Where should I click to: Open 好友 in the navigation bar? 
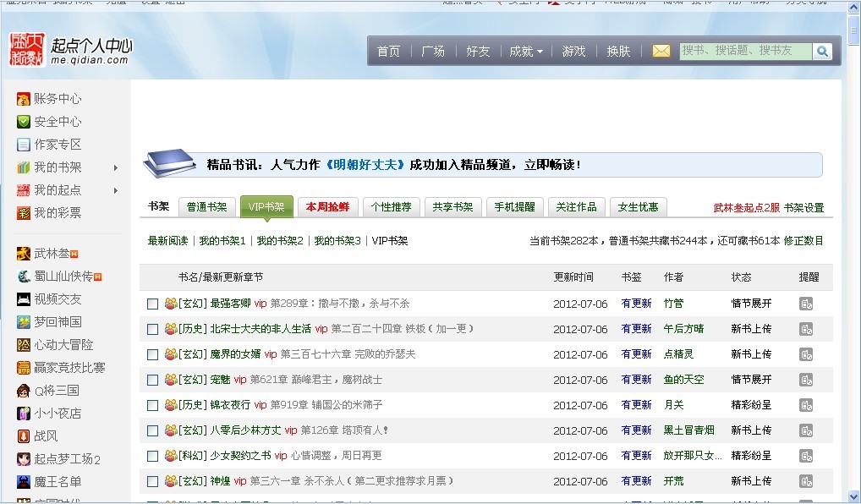point(478,51)
